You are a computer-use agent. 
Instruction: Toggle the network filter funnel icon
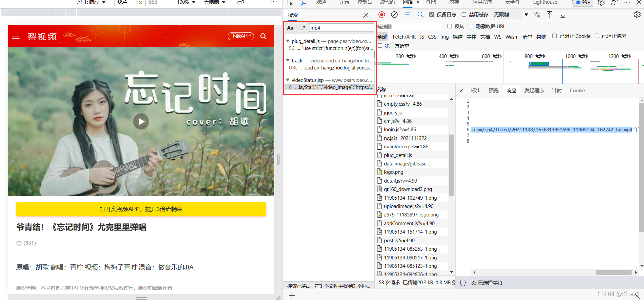click(407, 14)
